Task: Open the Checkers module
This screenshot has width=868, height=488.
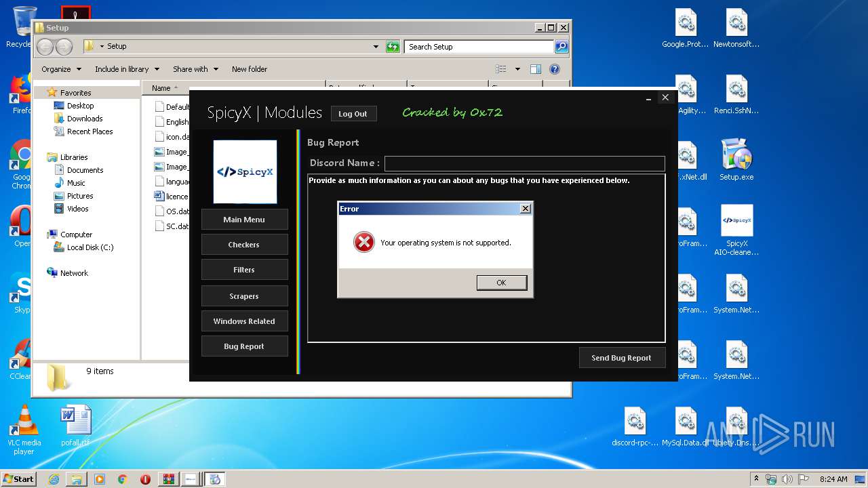Action: click(244, 245)
